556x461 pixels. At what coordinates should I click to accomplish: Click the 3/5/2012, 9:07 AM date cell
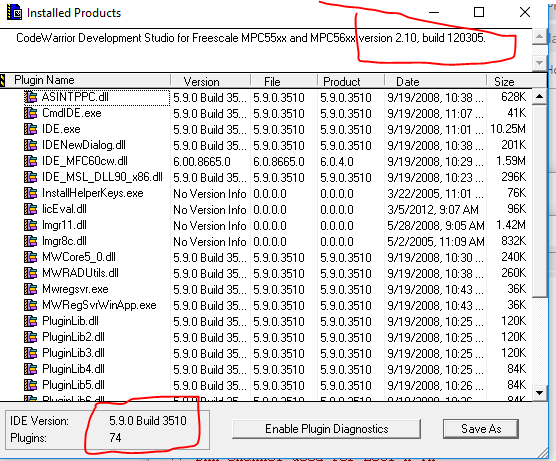click(433, 210)
